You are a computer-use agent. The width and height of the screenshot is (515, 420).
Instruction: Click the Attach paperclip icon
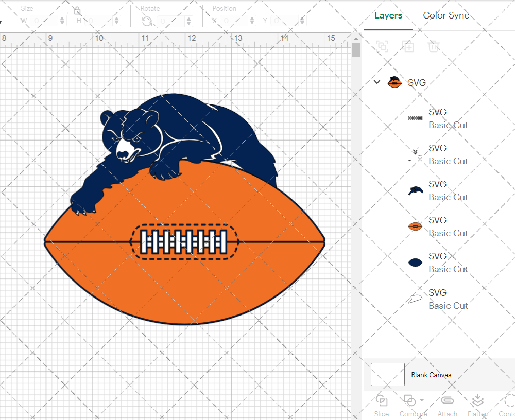pos(448,400)
